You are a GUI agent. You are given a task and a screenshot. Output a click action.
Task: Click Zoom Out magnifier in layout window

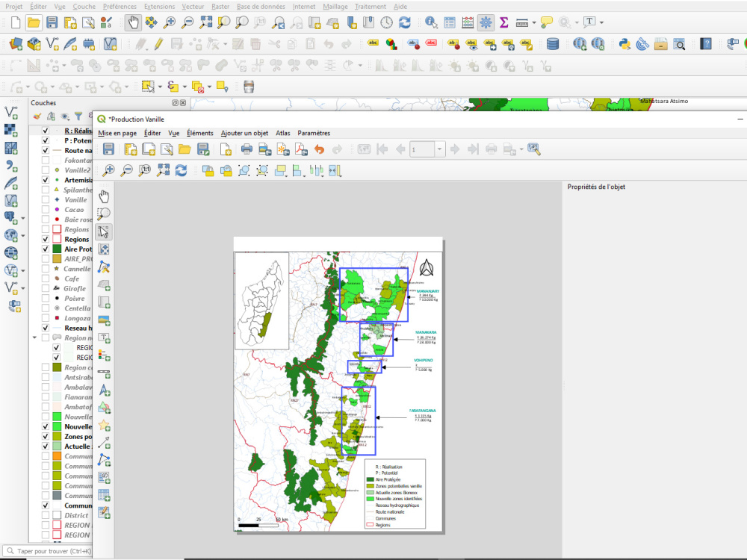point(127,170)
